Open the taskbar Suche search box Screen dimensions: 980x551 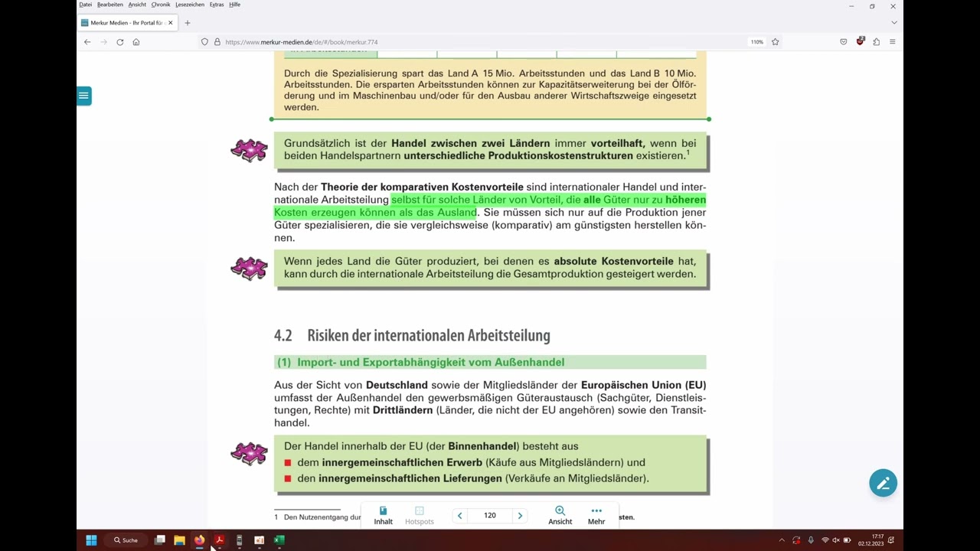[126, 540]
